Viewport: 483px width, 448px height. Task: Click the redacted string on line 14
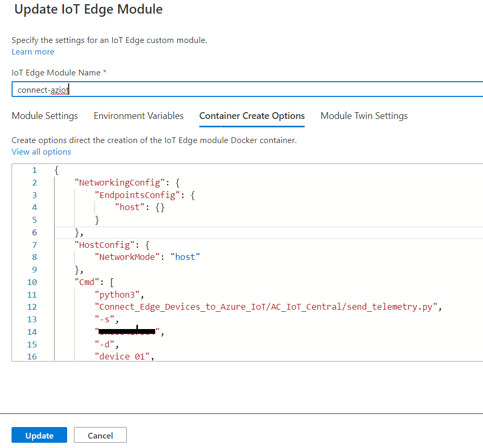(127, 331)
